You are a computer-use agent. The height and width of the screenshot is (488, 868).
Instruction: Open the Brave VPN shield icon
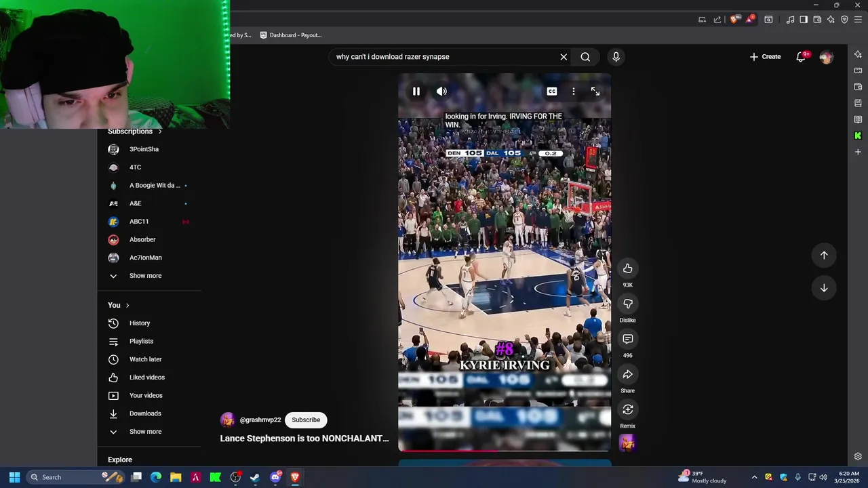tap(844, 20)
